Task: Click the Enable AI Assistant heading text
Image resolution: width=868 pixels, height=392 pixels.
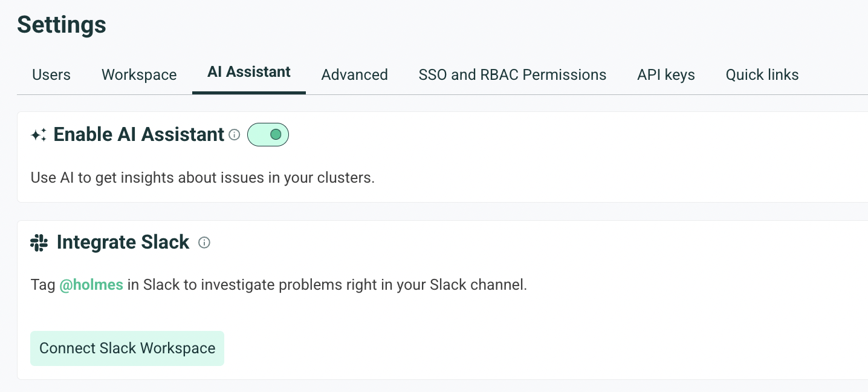Action: point(139,134)
